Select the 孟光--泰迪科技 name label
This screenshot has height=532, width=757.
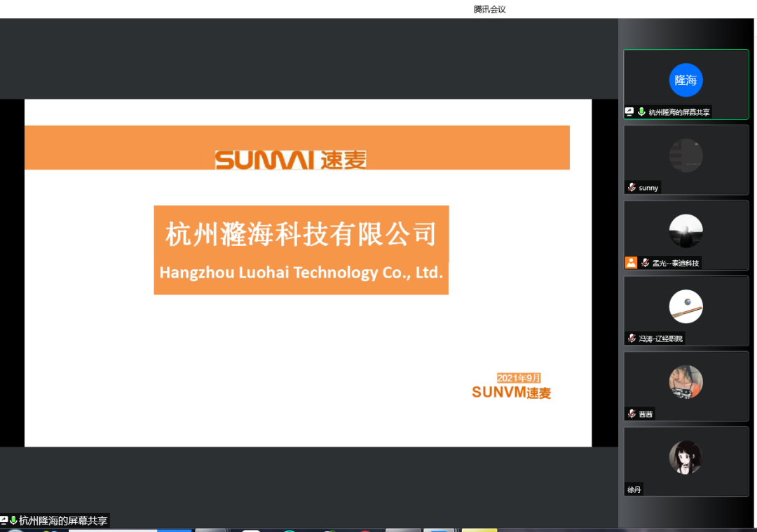[x=676, y=263]
